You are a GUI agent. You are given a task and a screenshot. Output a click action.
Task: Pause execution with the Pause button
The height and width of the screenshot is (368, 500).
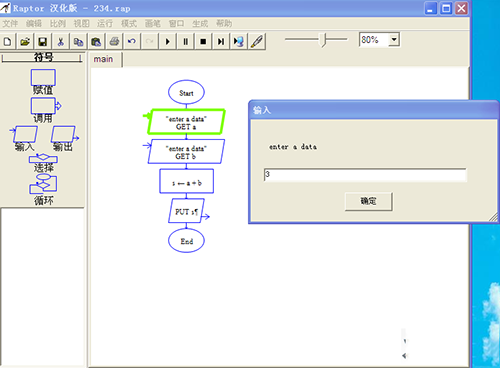[x=185, y=42]
